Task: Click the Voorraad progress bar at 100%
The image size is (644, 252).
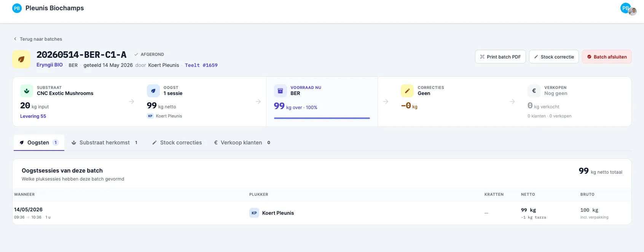Action: pos(322,118)
